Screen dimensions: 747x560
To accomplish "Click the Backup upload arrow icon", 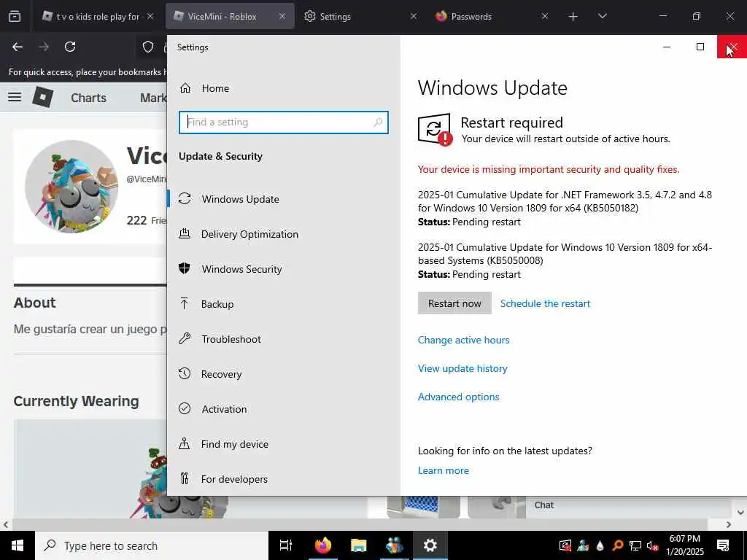I will [185, 303].
